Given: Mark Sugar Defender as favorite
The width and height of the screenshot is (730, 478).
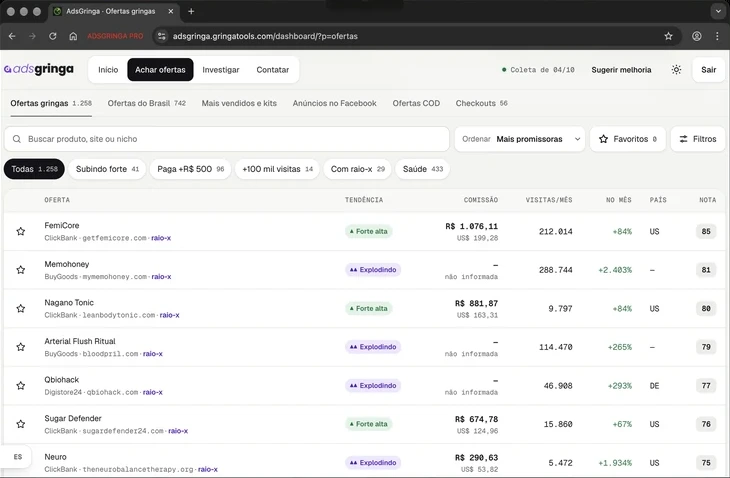Looking at the screenshot, I should [x=20, y=424].
